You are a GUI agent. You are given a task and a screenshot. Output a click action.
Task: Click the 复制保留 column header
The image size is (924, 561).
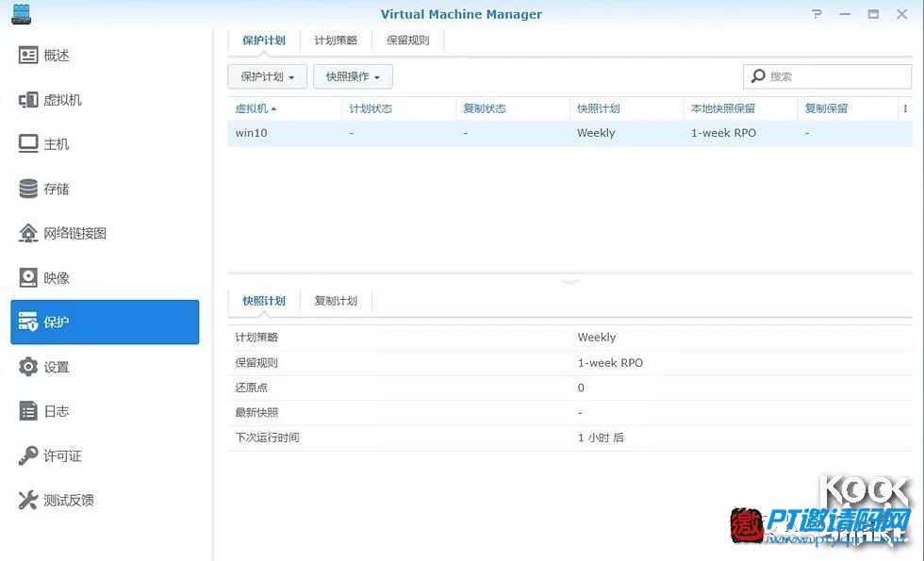coord(826,108)
